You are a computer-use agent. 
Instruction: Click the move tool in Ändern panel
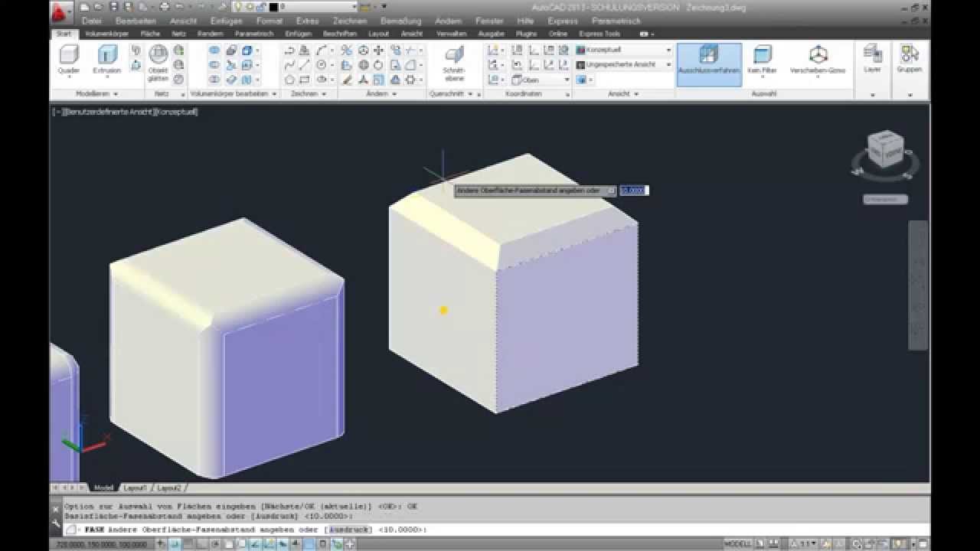378,50
